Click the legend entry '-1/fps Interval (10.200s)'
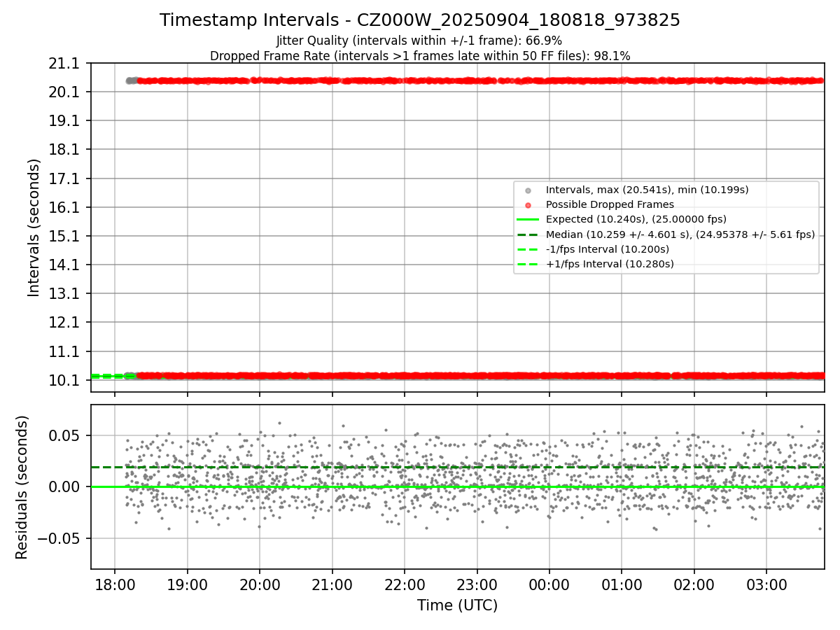Image resolution: width=840 pixels, height=630 pixels. coord(607,249)
